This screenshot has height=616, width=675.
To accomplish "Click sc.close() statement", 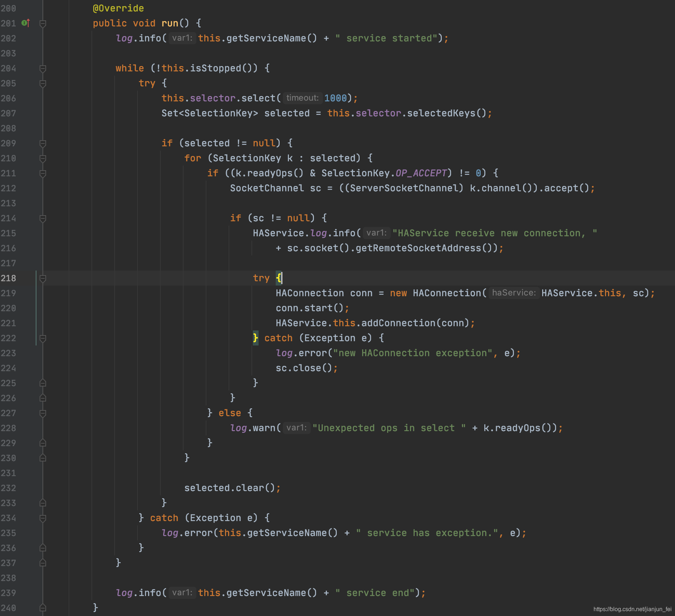I will (307, 368).
